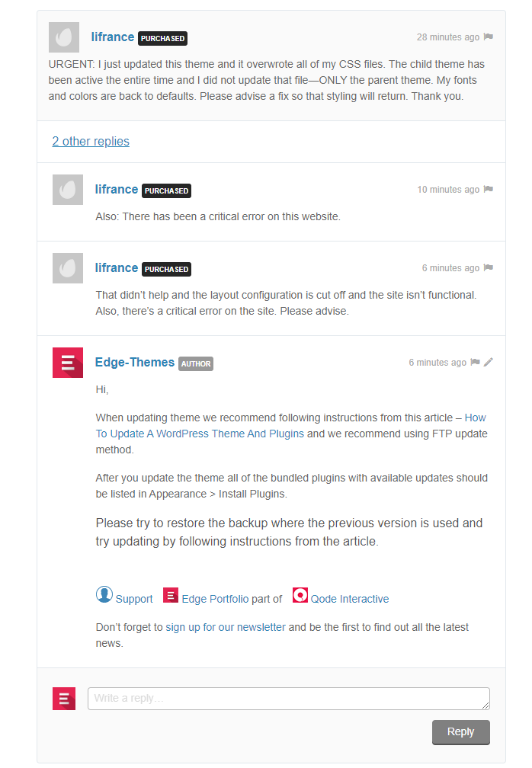Open the Qode Interactive link

click(x=350, y=599)
